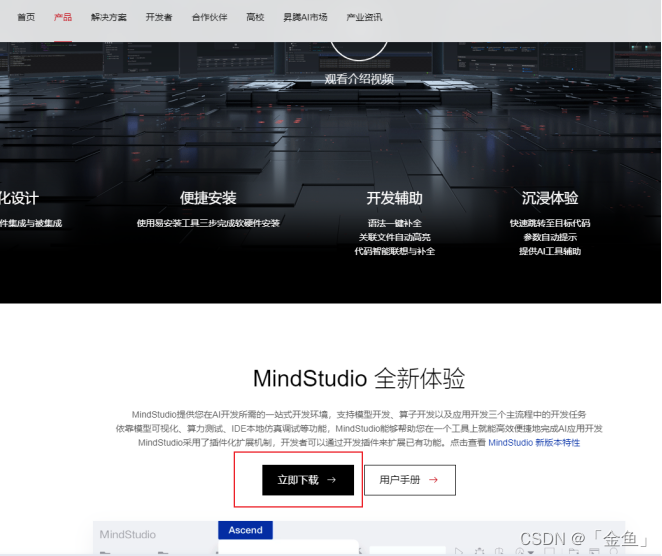
Task: Click the 参数自动提示 text
Action: pyautogui.click(x=550, y=237)
